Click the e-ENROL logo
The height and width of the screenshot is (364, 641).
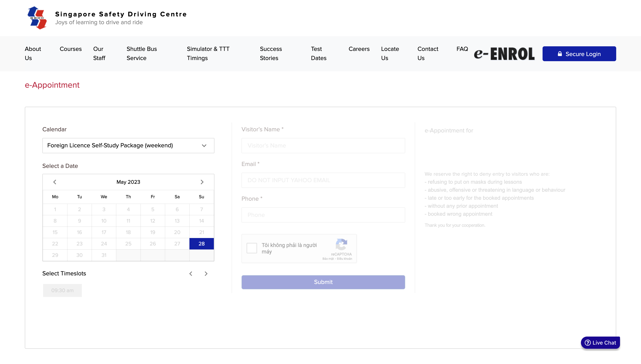[x=504, y=54]
